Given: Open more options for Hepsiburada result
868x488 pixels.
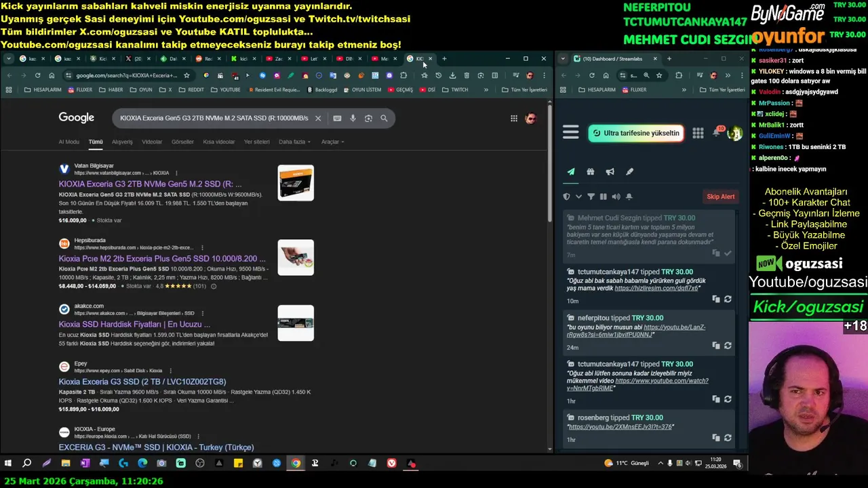Looking at the screenshot, I should tap(202, 247).
